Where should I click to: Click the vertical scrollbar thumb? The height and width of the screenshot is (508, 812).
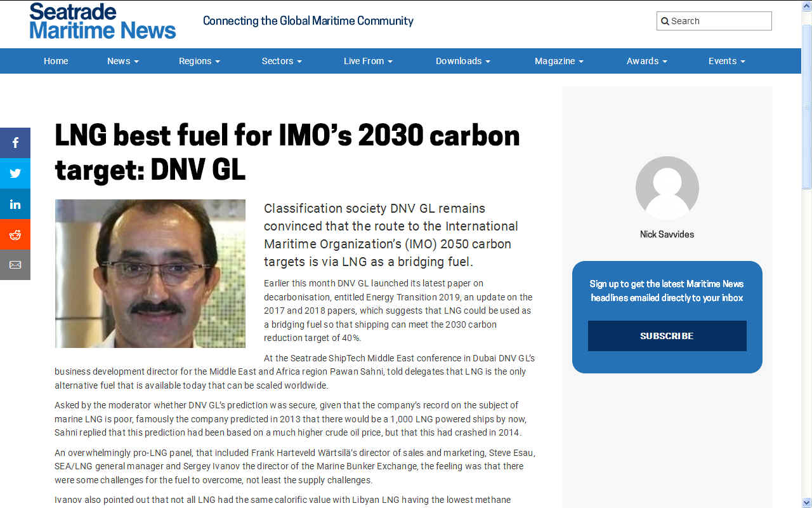(806, 105)
